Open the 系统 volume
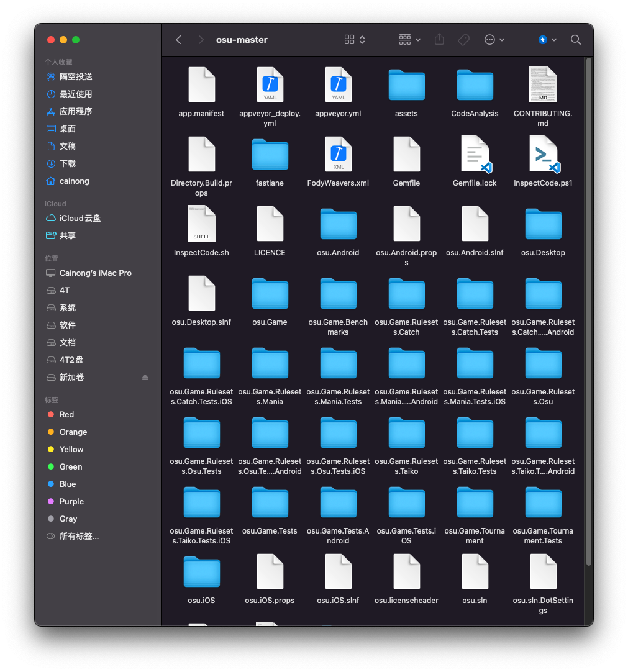628x672 pixels. pyautogui.click(x=98, y=307)
